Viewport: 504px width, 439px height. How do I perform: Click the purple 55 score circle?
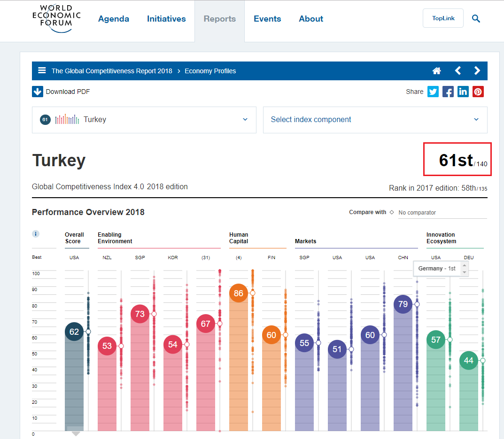point(304,343)
